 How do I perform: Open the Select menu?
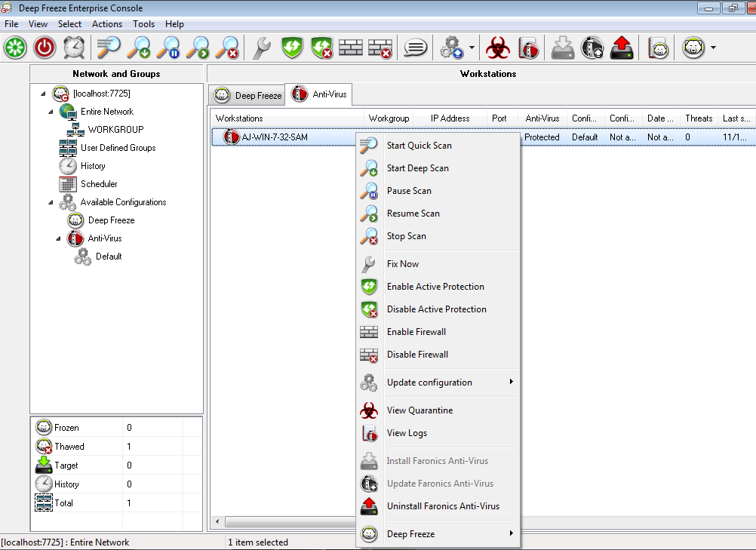(x=69, y=24)
